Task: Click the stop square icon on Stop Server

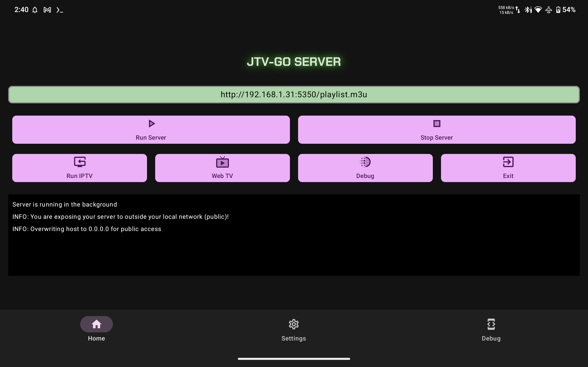Action: pyautogui.click(x=436, y=124)
